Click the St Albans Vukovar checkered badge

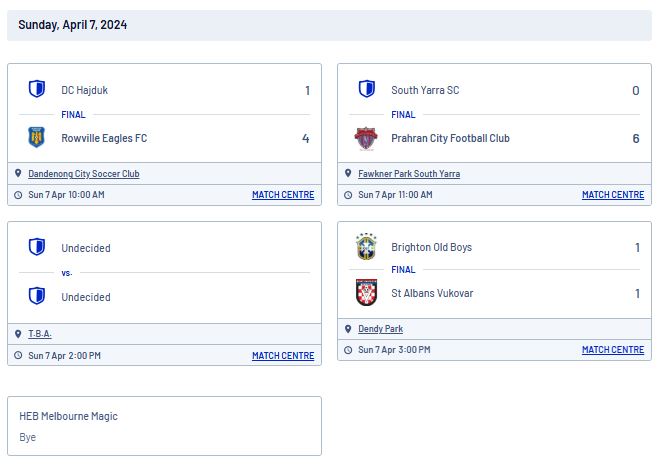pyautogui.click(x=366, y=293)
